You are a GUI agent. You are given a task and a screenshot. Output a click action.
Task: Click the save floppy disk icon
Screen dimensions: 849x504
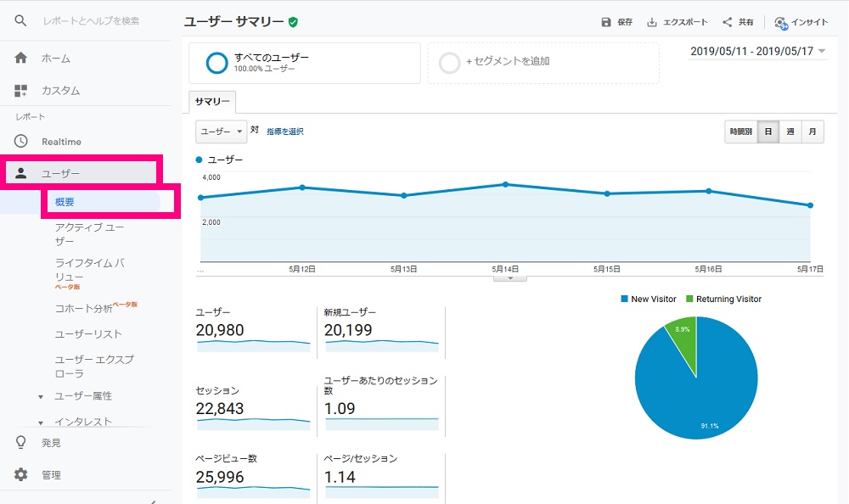(x=606, y=22)
